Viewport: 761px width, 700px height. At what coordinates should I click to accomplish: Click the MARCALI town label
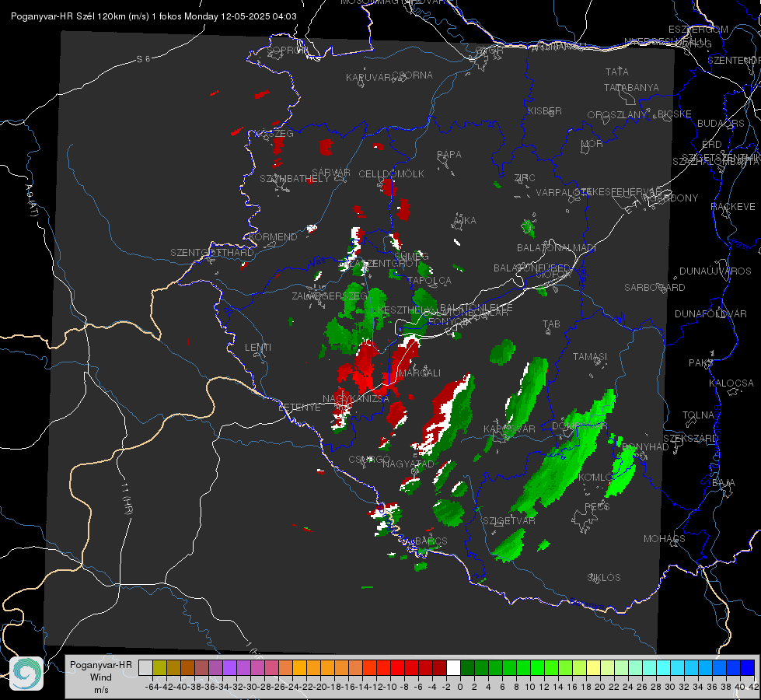[420, 373]
